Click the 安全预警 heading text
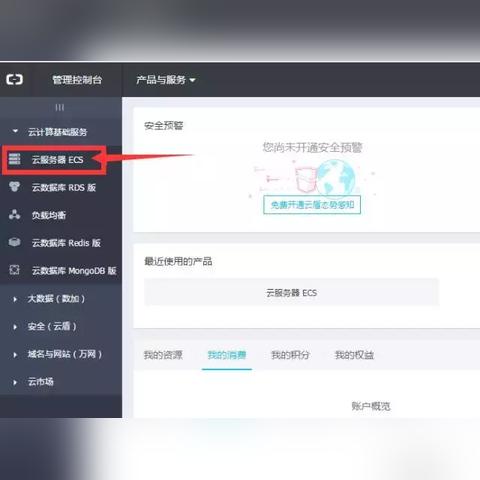 click(x=164, y=126)
